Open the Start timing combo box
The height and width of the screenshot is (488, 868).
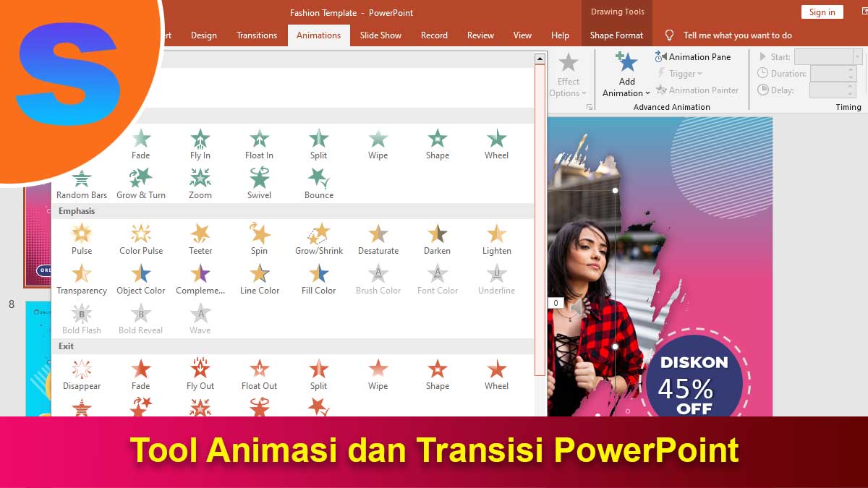828,57
